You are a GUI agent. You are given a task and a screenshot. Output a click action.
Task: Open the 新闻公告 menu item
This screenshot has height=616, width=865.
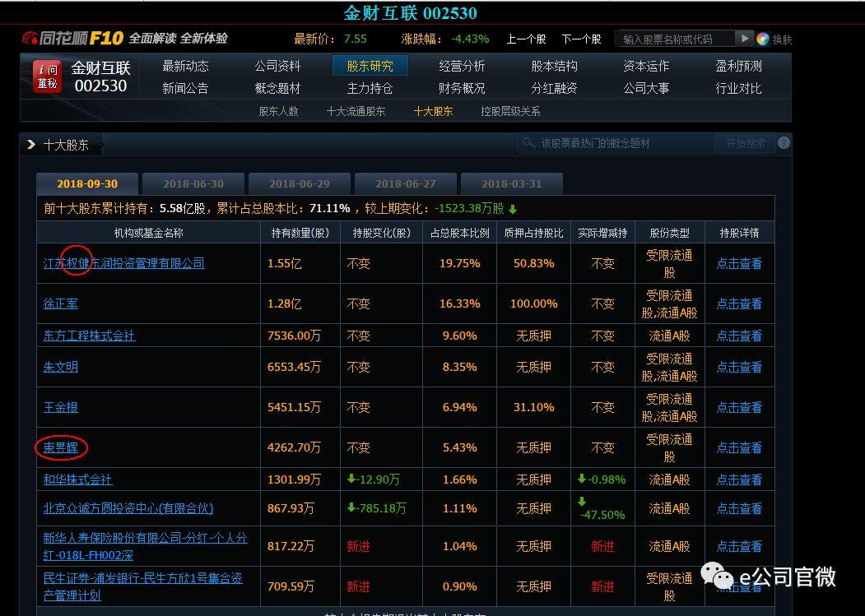click(185, 88)
